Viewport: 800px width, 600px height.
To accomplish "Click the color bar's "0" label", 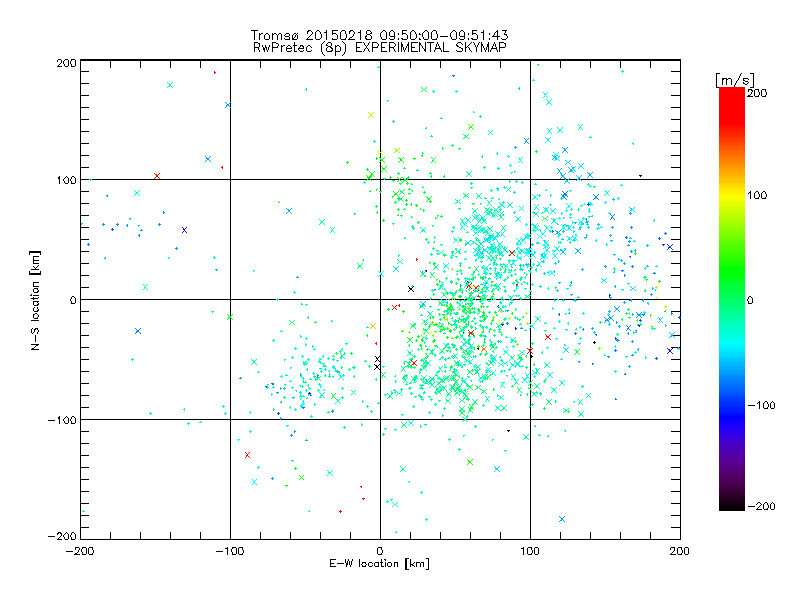I will point(750,300).
